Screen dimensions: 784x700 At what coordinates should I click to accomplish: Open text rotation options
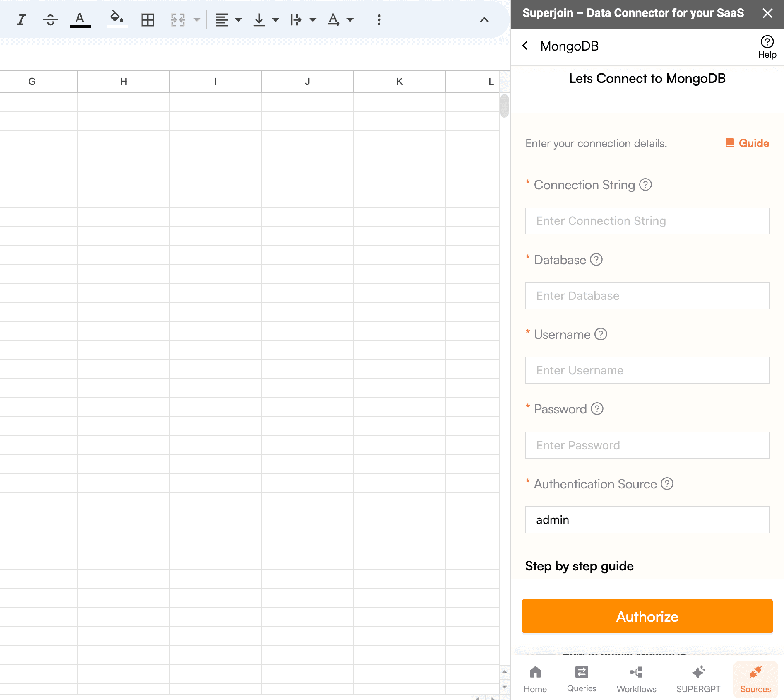[x=334, y=19]
